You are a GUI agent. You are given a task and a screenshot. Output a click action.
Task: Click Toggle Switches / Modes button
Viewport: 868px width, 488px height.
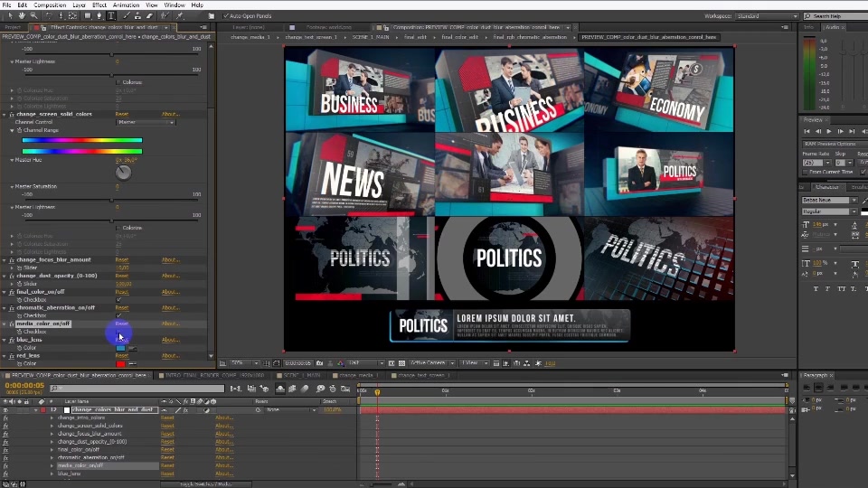pyautogui.click(x=207, y=484)
